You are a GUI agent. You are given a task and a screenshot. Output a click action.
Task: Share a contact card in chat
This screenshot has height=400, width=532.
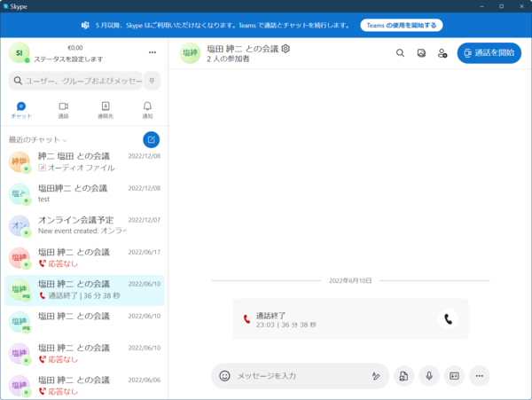[454, 376]
